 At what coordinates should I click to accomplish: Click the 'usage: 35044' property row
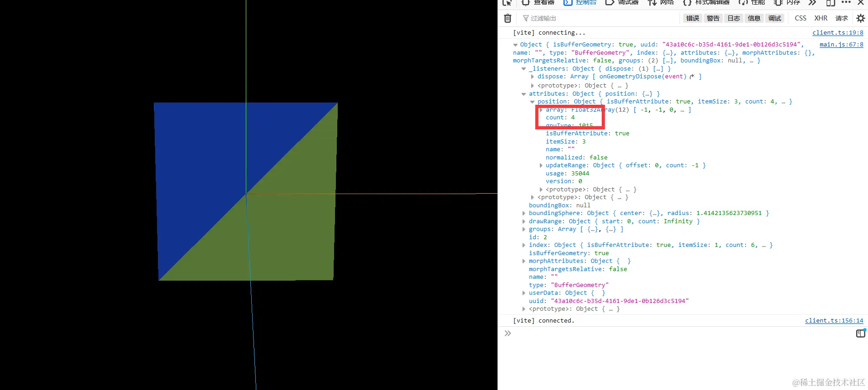(x=568, y=174)
